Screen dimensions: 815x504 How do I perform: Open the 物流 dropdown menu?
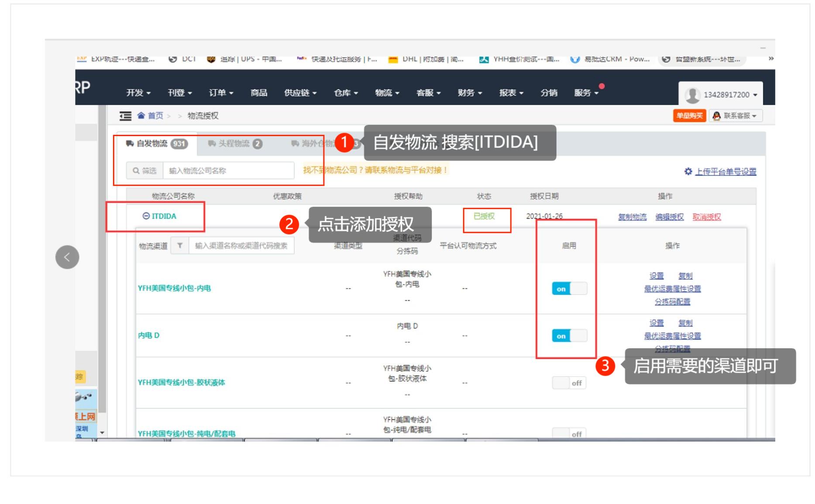click(x=387, y=93)
